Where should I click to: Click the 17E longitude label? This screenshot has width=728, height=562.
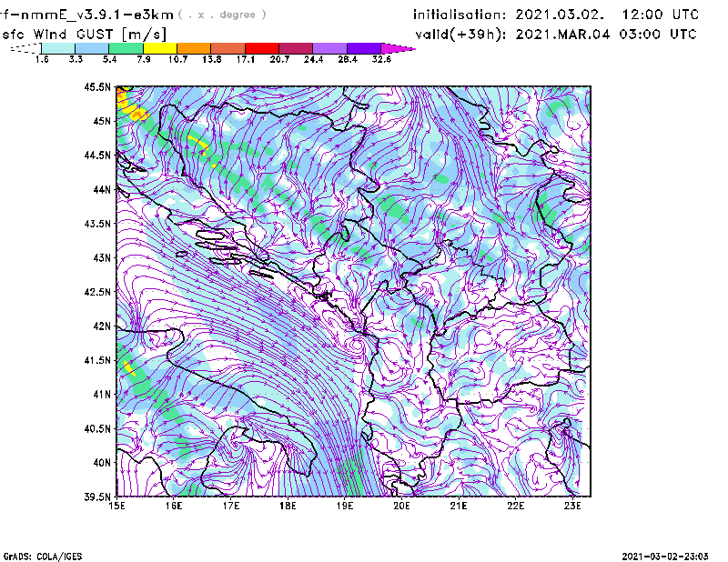pos(231,506)
